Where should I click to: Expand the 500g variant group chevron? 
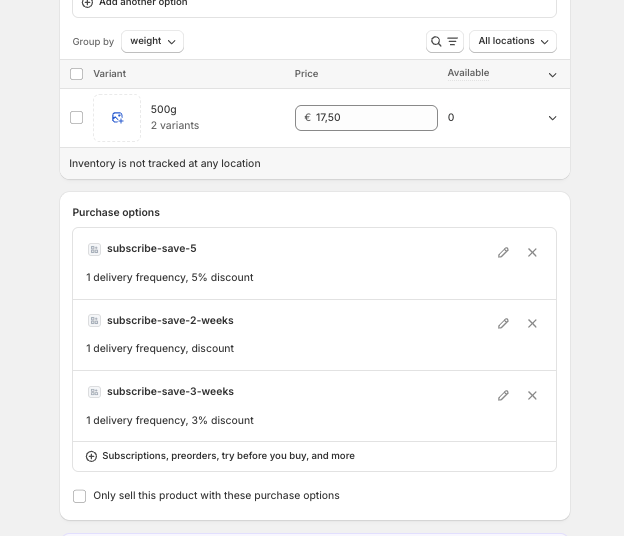pos(552,118)
